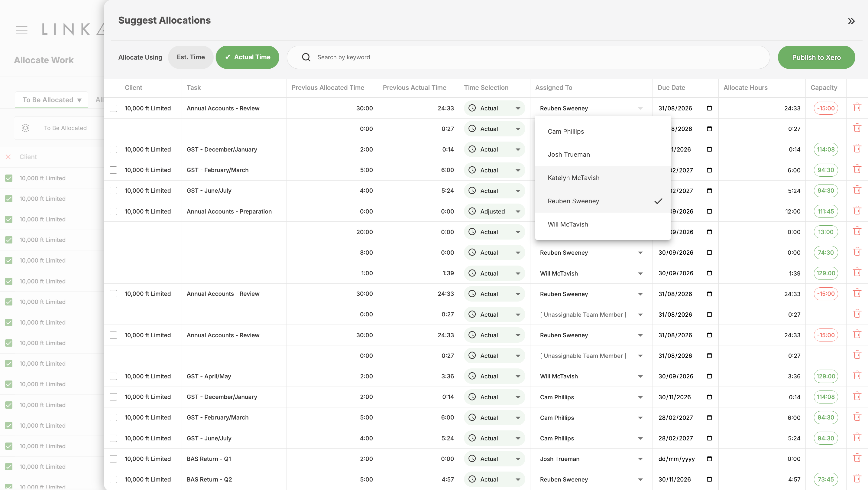The height and width of the screenshot is (490, 868).
Task: Tick checkbox for GST - April/May
Action: point(113,376)
